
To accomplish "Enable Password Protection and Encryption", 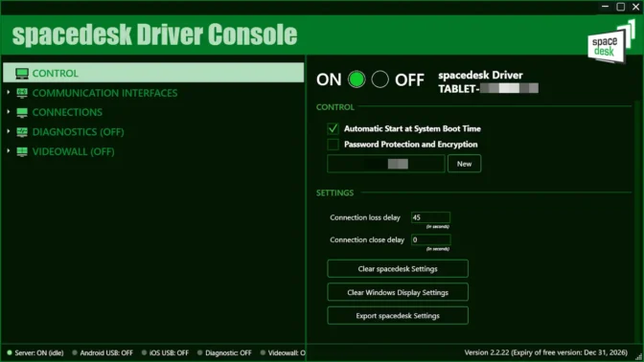I will coord(333,144).
